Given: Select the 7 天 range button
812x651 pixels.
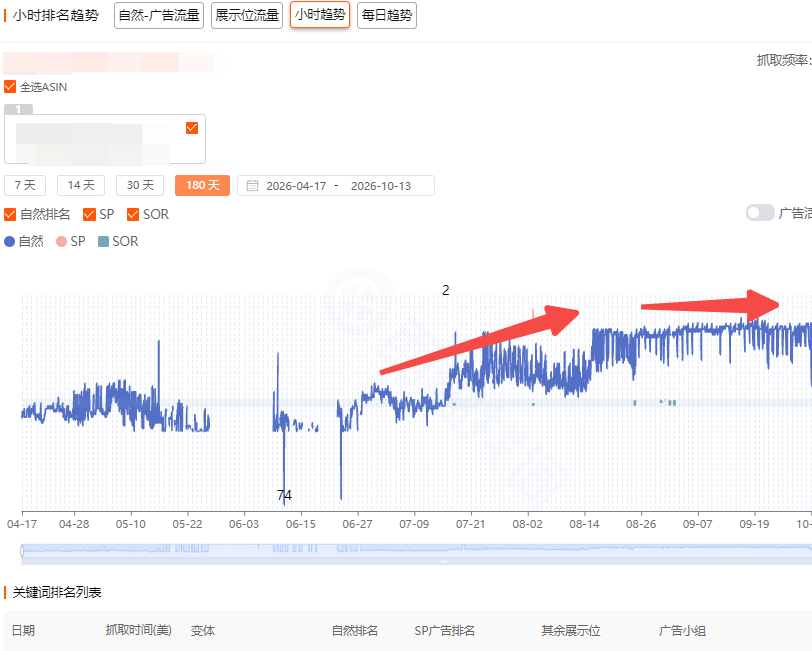Looking at the screenshot, I should [x=25, y=185].
